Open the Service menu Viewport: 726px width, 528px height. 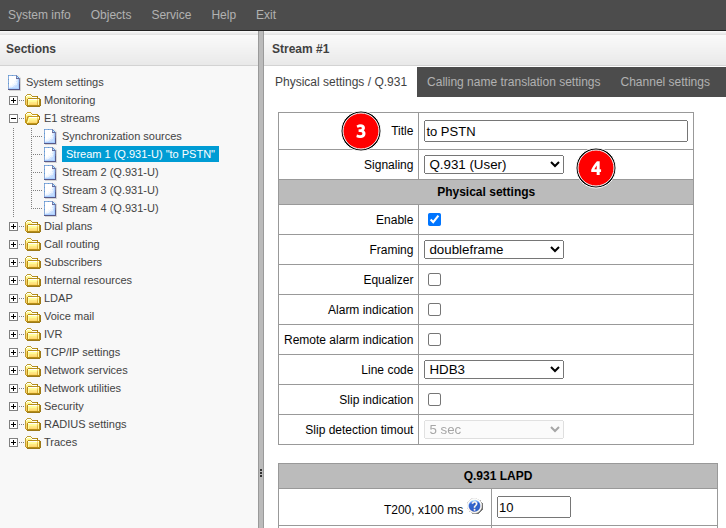pos(171,15)
